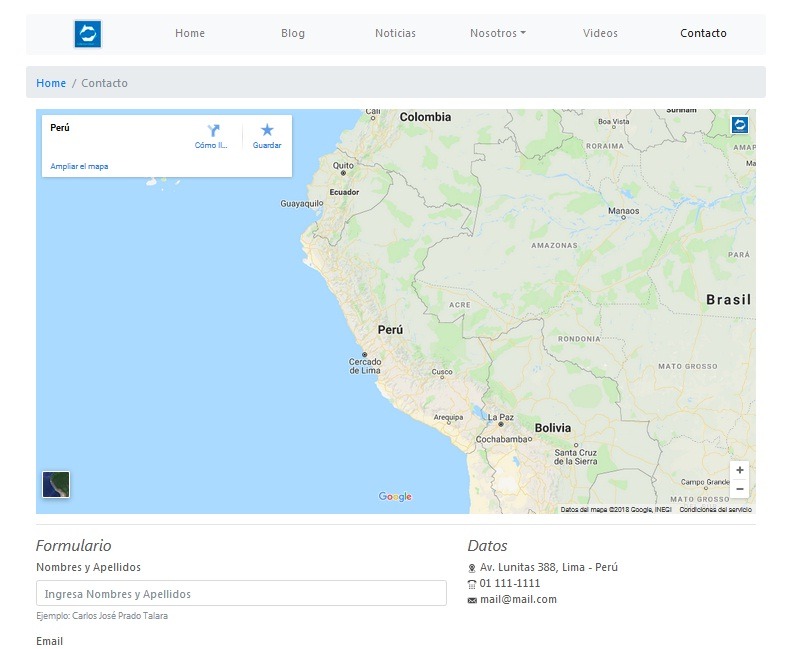Zoom out on the map
The image size is (811, 649).
click(740, 489)
